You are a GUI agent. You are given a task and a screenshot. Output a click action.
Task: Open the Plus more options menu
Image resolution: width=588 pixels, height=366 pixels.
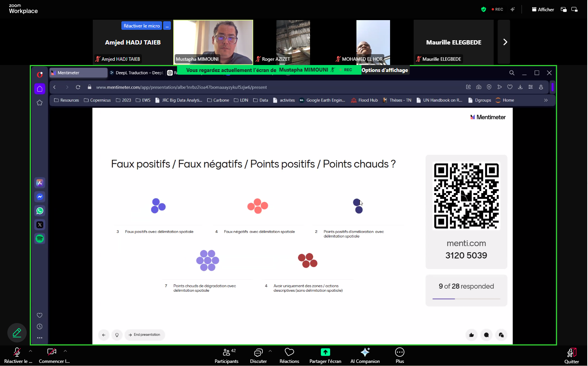point(400,356)
